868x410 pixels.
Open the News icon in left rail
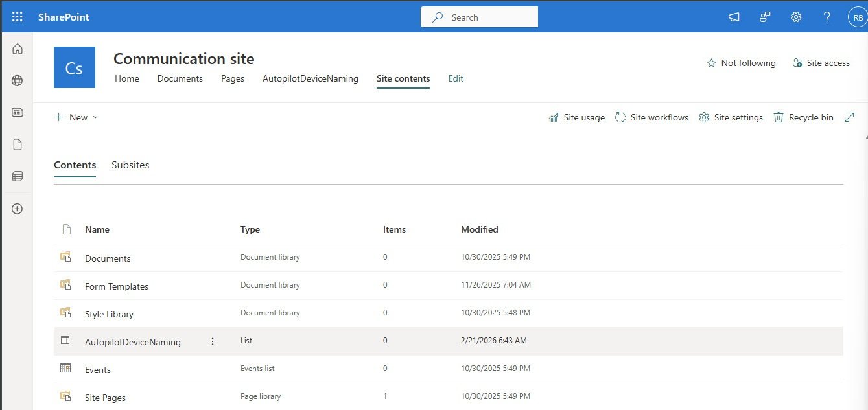(x=18, y=113)
